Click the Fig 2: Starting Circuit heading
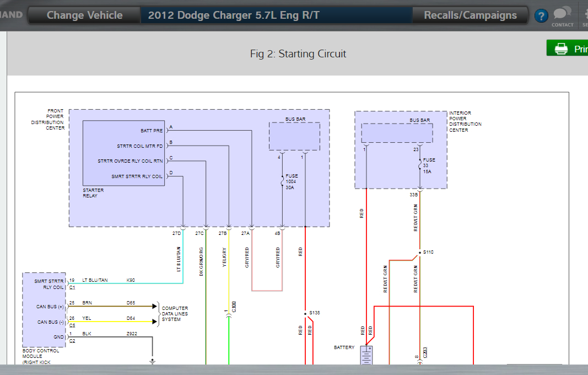This screenshot has height=375, width=588. tap(298, 53)
